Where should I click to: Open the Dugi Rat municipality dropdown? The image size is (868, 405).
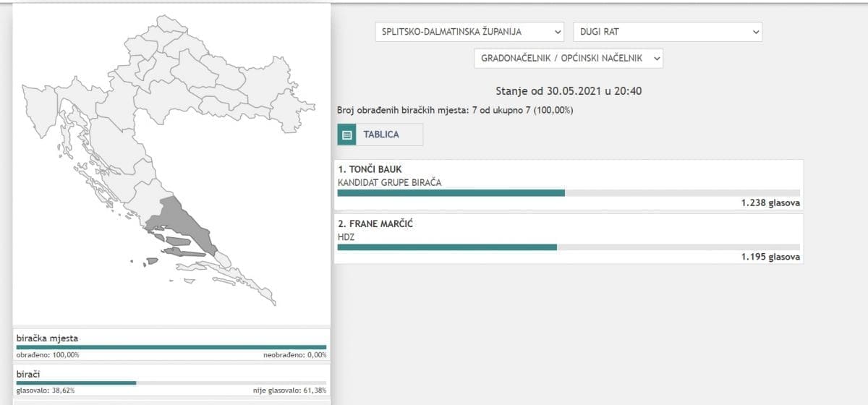667,32
